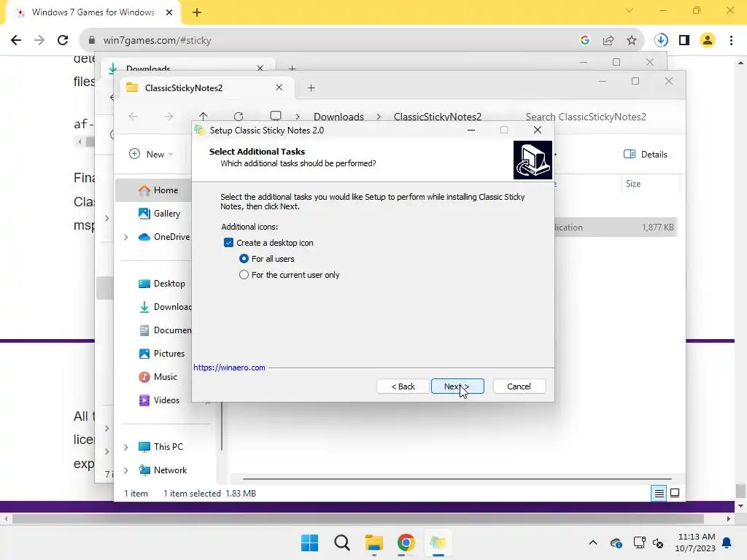Click the Back button in Setup
The width and height of the screenshot is (747, 560).
tap(403, 386)
